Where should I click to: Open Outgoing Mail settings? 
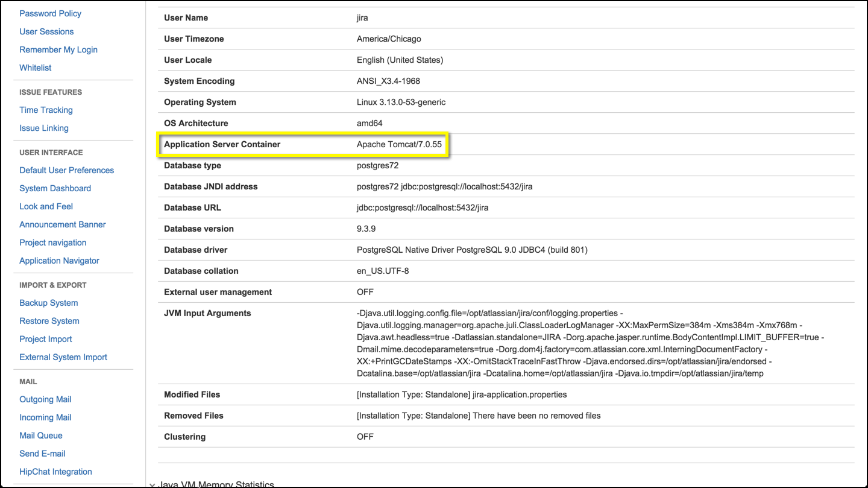[x=45, y=399]
